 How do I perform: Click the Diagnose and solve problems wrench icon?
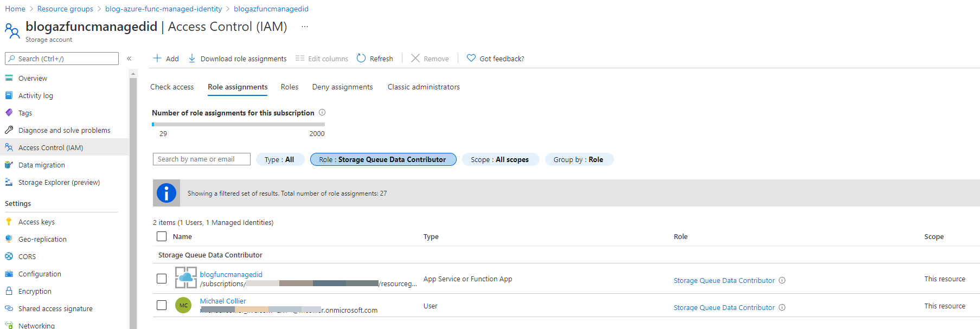click(x=9, y=130)
